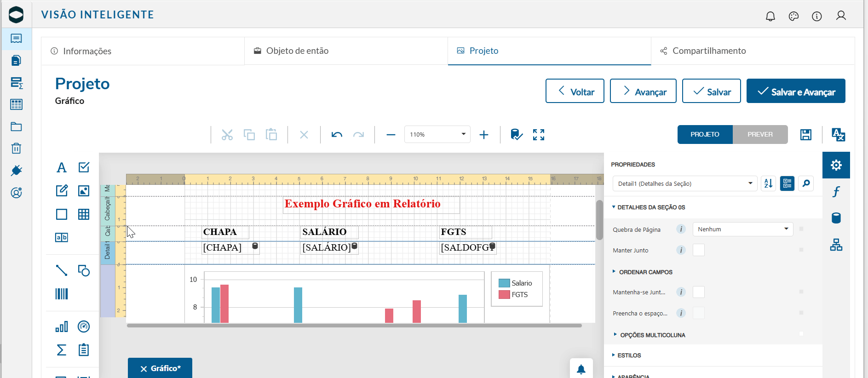Open the Field List database panel
868x378 pixels.
coord(836,218)
